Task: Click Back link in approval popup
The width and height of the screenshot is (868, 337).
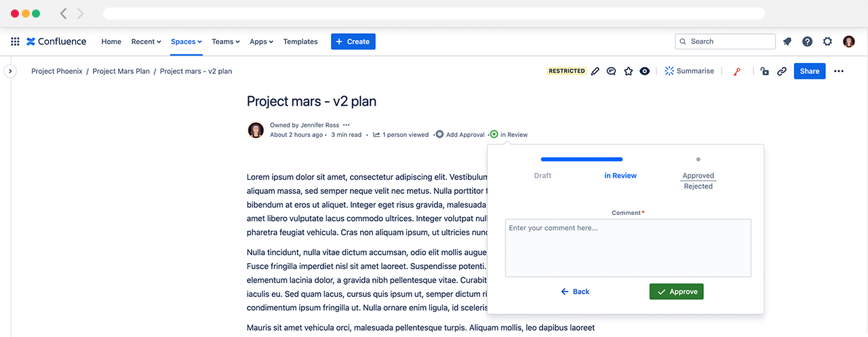Action: (575, 292)
